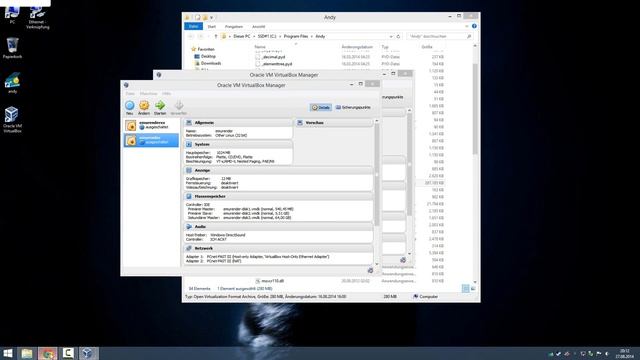Click the Netzwerk section network icon
The width and height of the screenshot is (640, 360).
[189, 248]
